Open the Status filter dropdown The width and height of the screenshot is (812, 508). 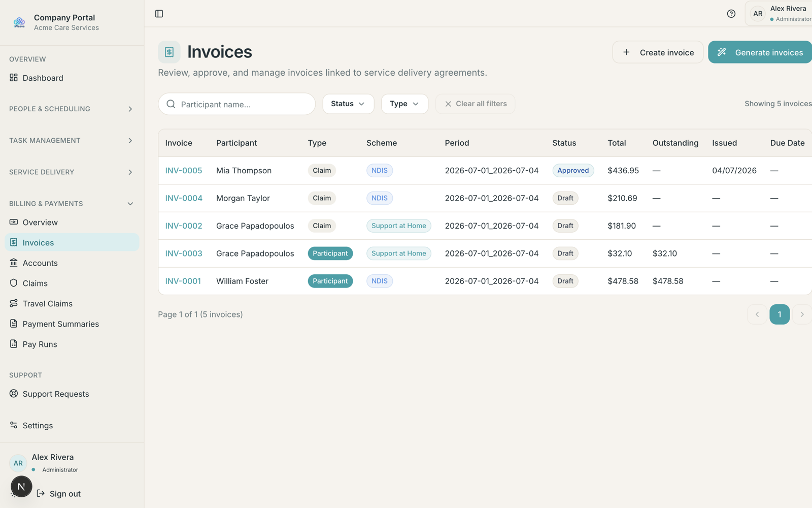coord(348,104)
